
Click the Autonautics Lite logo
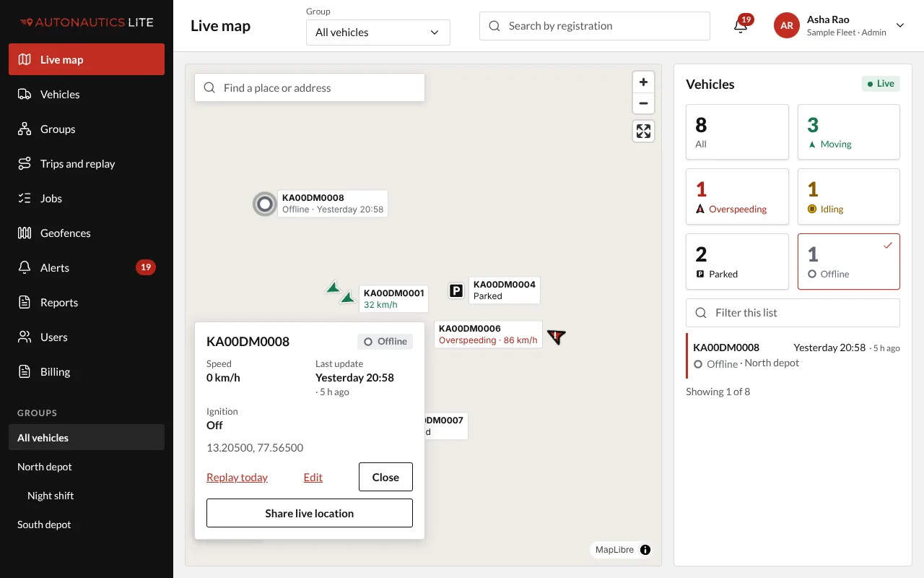(87, 22)
